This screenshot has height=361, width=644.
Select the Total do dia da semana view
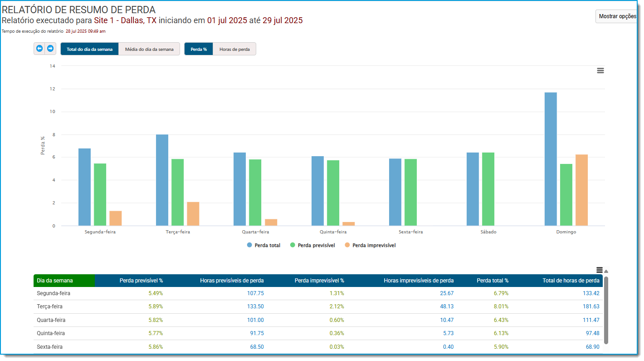90,49
